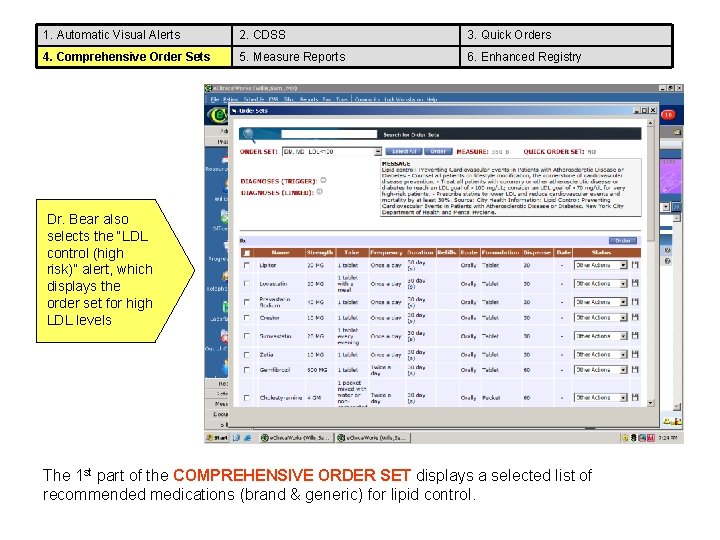The image size is (720, 540).
Task: Open the File menu in eClinicalWorks
Action: (x=214, y=99)
